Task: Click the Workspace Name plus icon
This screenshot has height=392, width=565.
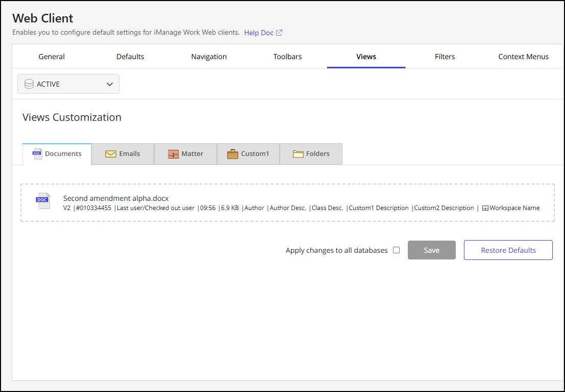Action: pos(485,208)
